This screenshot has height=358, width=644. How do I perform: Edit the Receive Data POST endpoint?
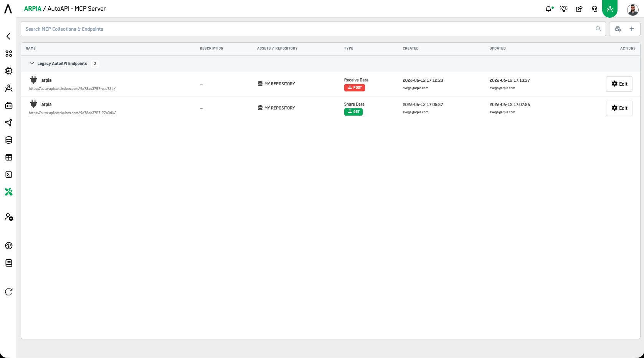point(619,84)
